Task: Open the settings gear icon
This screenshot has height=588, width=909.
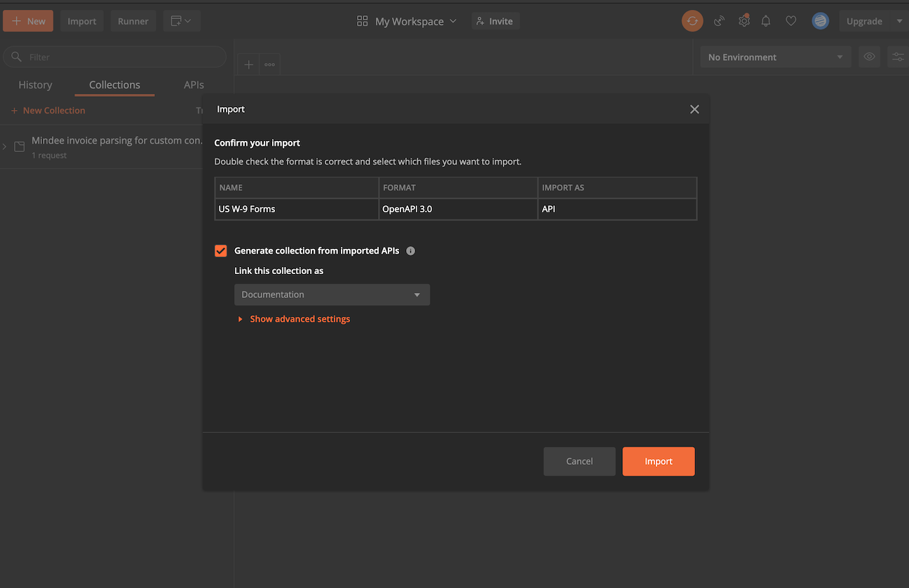Action: 743,21
